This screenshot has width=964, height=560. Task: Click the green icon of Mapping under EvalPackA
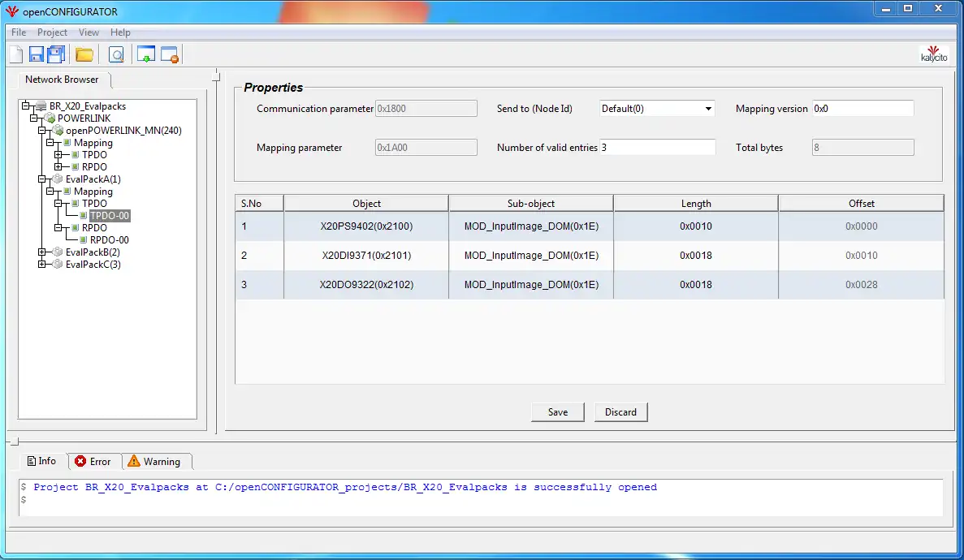coord(67,192)
